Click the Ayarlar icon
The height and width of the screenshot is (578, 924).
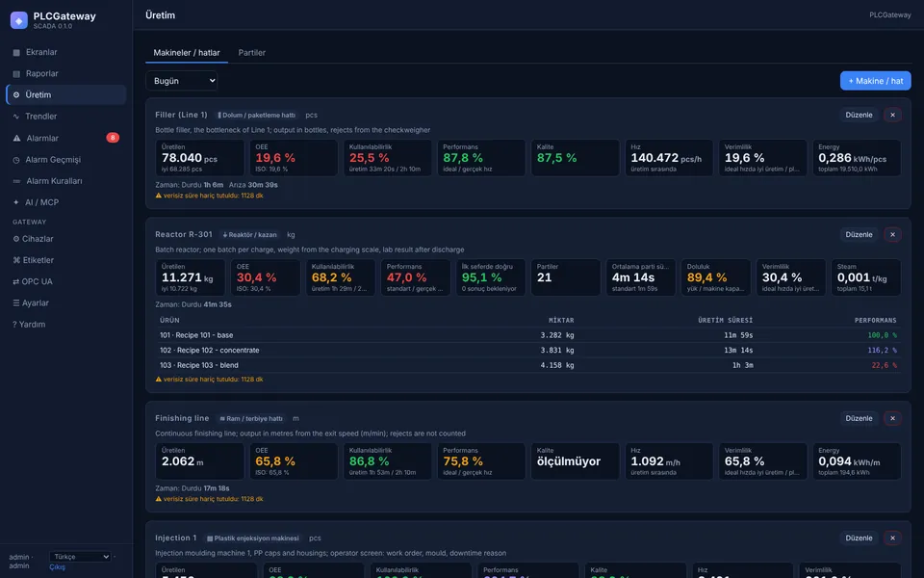16,303
